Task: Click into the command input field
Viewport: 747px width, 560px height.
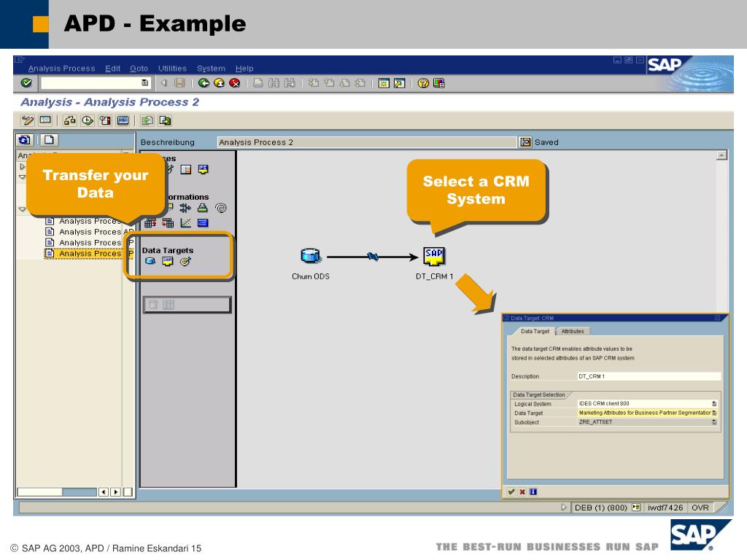Action: (x=92, y=83)
